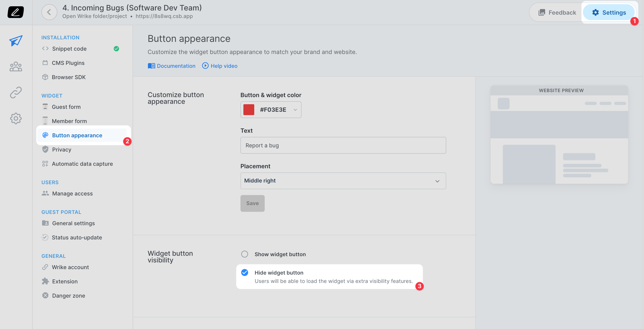Click the Help video play icon
Viewport: 644px width, 329px height.
(205, 66)
